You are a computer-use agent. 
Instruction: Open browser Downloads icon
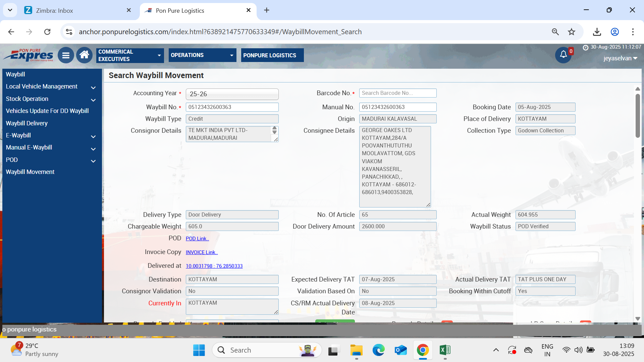(x=597, y=32)
